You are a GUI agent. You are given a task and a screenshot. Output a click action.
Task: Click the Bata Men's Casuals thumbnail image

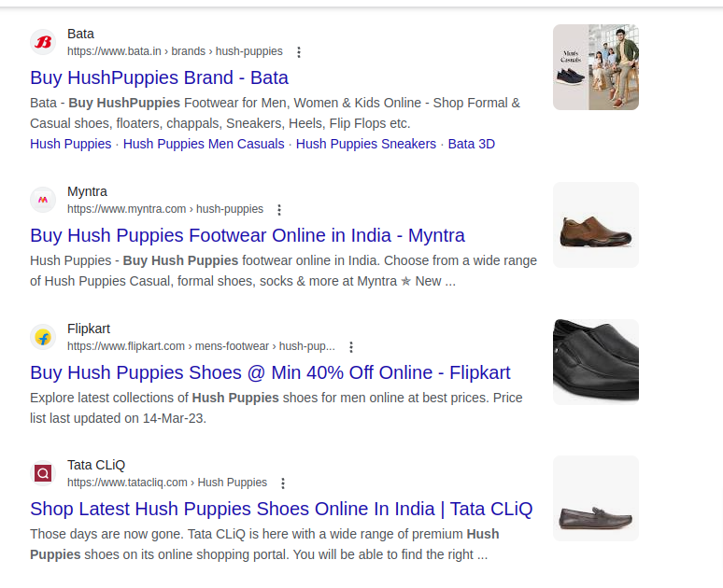point(596,67)
